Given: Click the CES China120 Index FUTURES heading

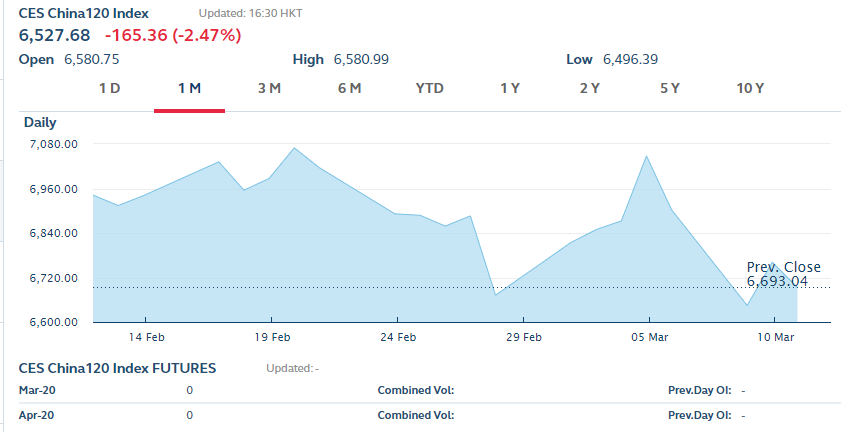Looking at the screenshot, I should (118, 368).
